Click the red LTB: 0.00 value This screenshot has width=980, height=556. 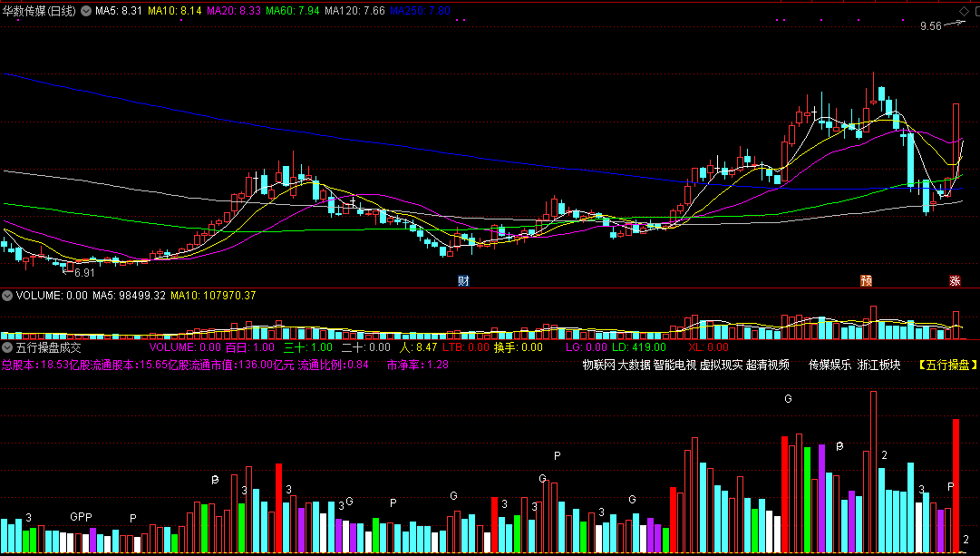pos(466,347)
